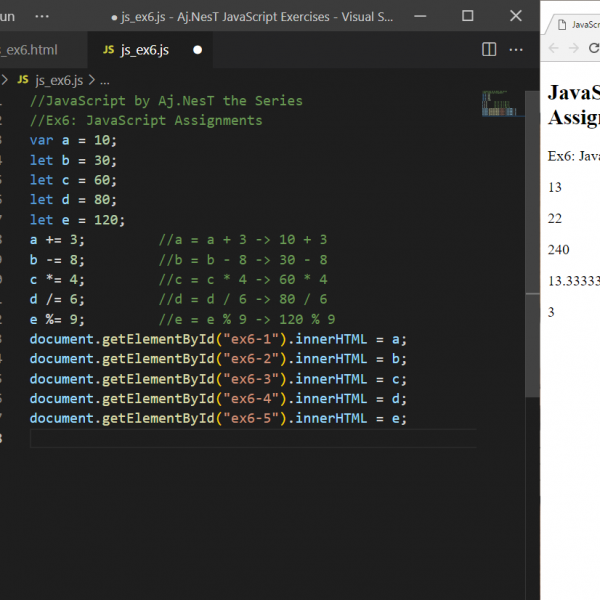Reload the browser page
The width and height of the screenshot is (600, 600).
pyautogui.click(x=594, y=48)
